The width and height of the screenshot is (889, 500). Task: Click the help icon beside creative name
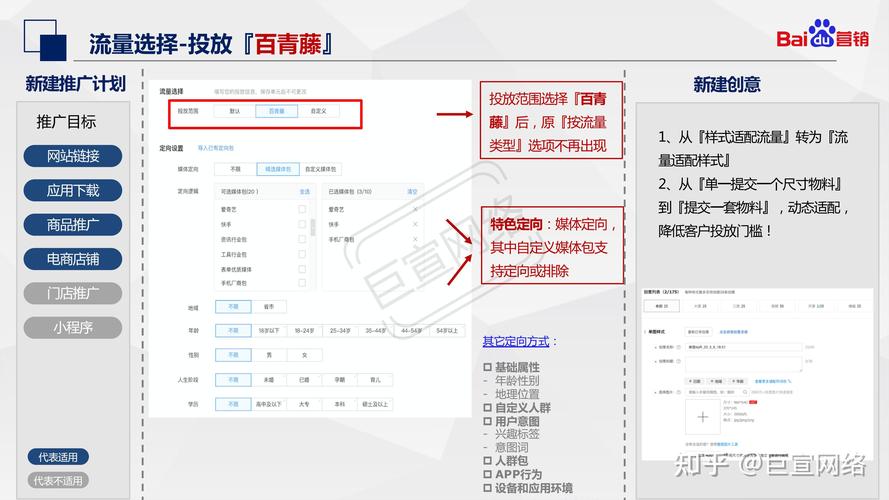679,347
